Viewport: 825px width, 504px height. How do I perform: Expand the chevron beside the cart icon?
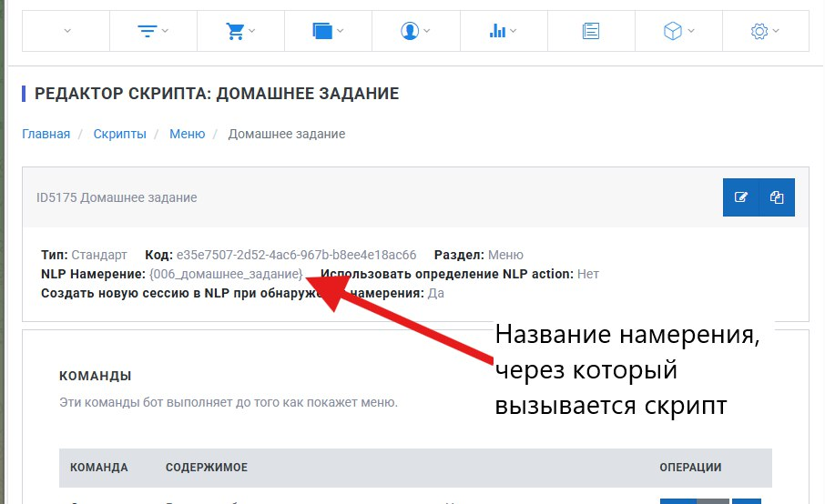[x=252, y=31]
